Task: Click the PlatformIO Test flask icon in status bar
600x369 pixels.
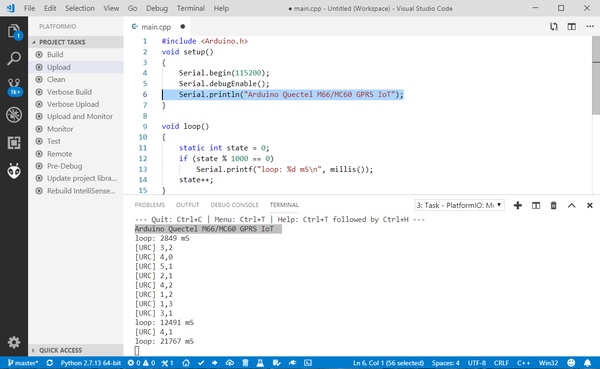Action: (x=260, y=363)
